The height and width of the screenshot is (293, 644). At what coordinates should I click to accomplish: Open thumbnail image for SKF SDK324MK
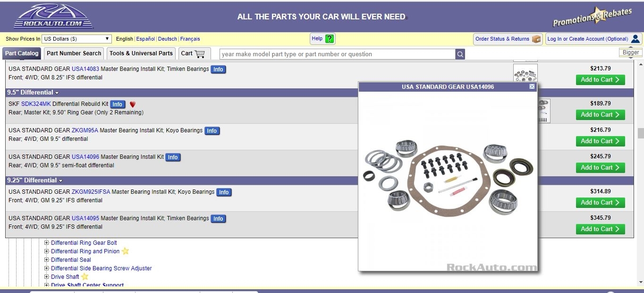pos(544,111)
